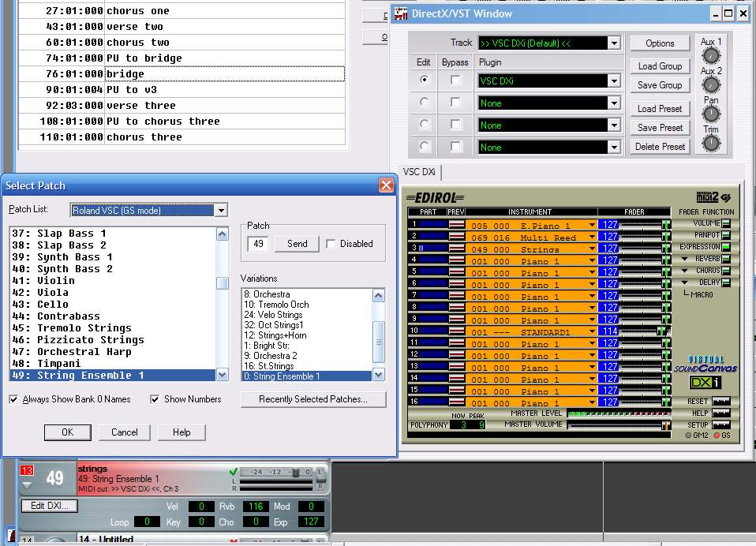This screenshot has width=756, height=546.
Task: Adjust the Aux 2 knob
Action: [711, 85]
